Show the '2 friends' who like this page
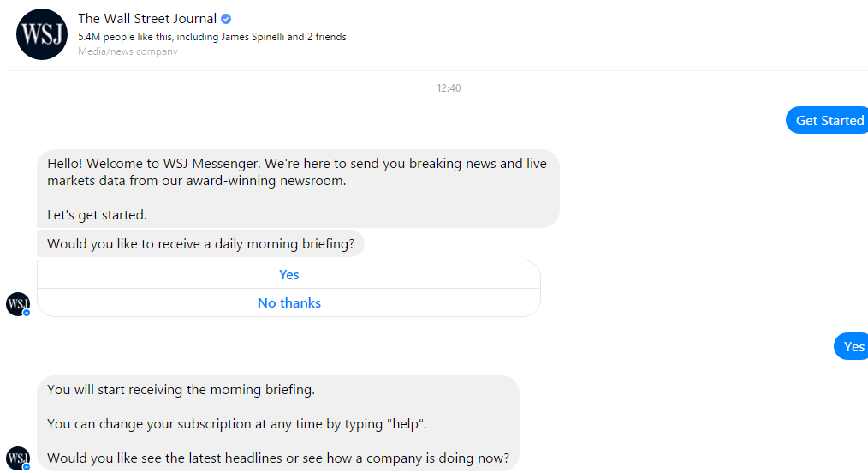868x473 pixels. pyautogui.click(x=327, y=37)
